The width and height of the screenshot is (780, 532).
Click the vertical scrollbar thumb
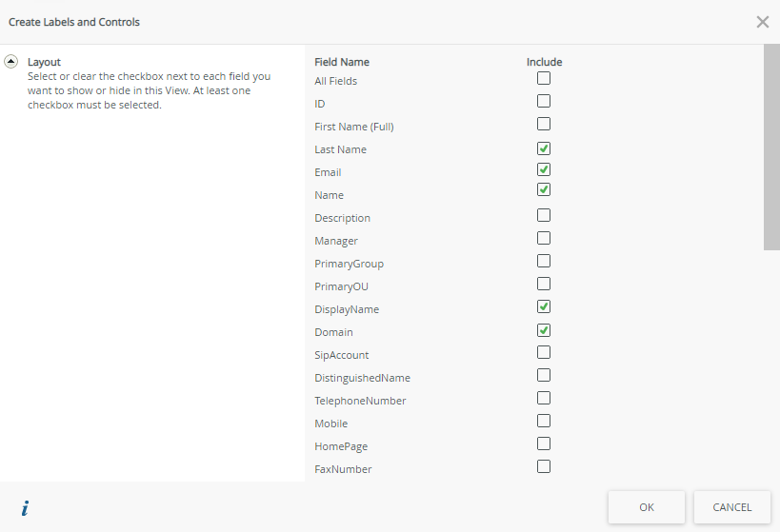pos(771,148)
